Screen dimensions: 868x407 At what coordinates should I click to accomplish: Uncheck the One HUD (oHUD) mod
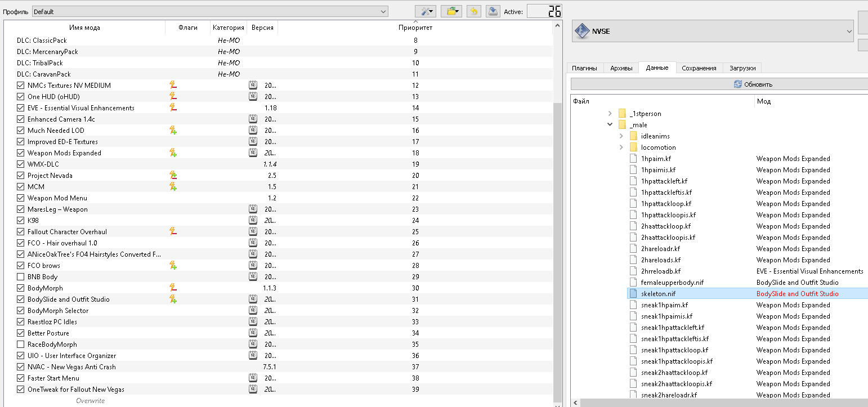coord(21,97)
